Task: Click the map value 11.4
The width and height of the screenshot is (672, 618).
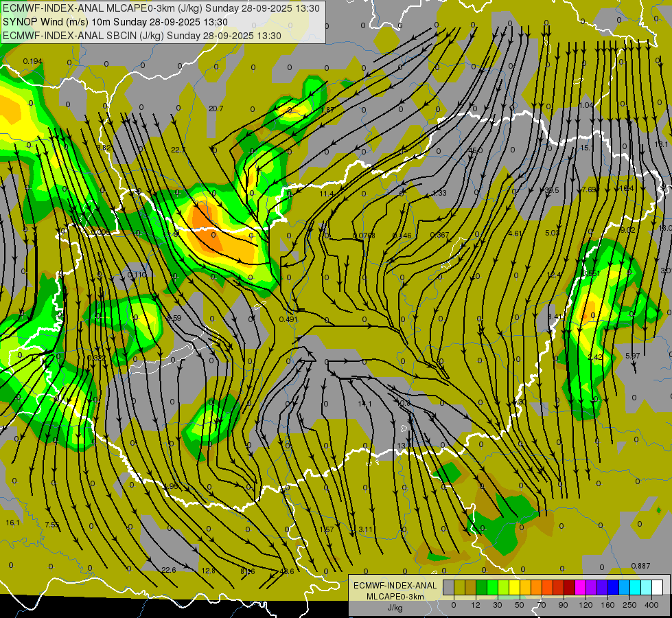Action: pyautogui.click(x=327, y=194)
